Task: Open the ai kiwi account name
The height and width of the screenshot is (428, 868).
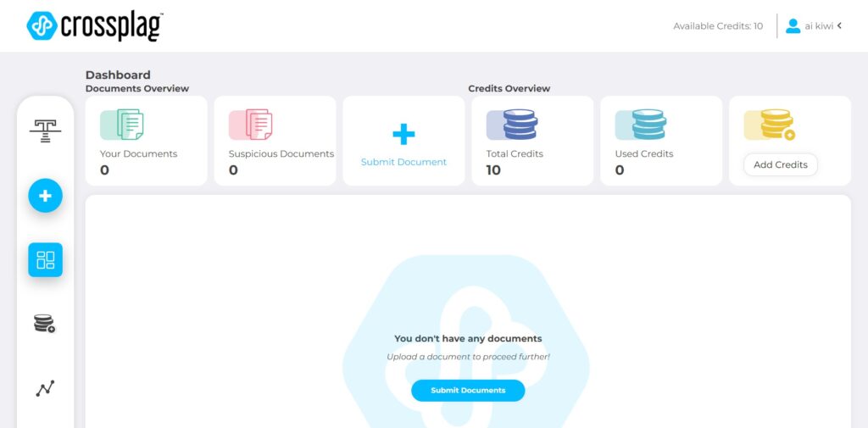Action: coord(819,26)
